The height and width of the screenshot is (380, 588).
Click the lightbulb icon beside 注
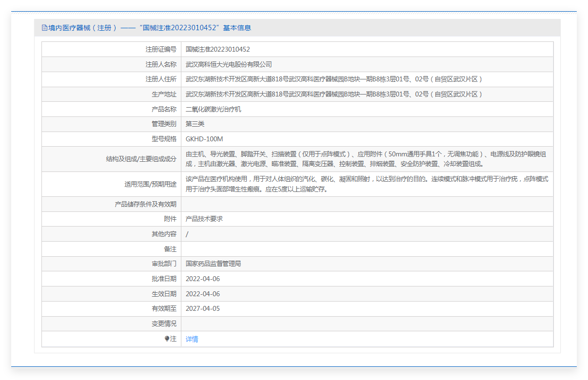coord(167,339)
